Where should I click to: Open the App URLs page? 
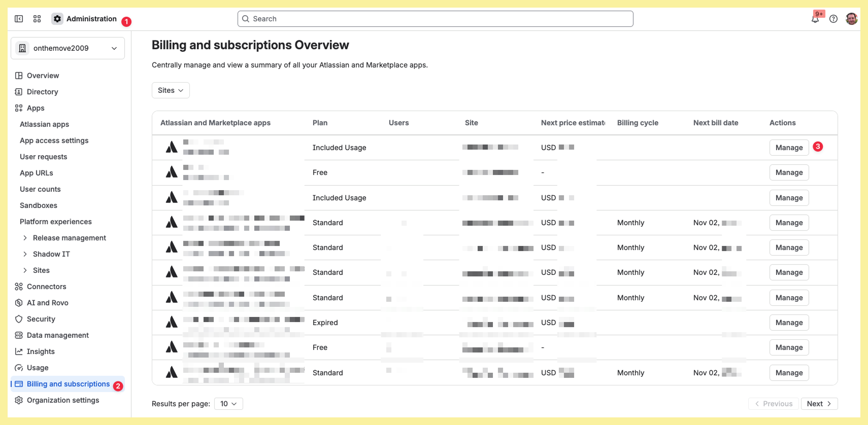pos(36,173)
